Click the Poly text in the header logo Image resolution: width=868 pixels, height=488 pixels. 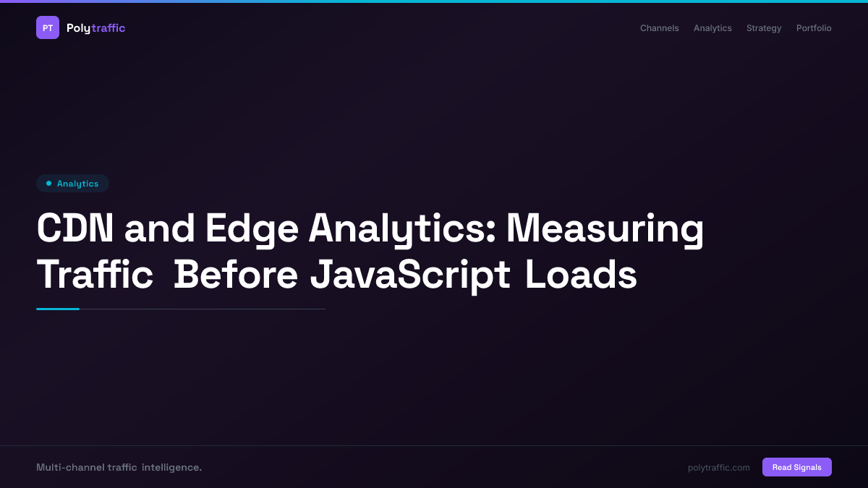79,27
